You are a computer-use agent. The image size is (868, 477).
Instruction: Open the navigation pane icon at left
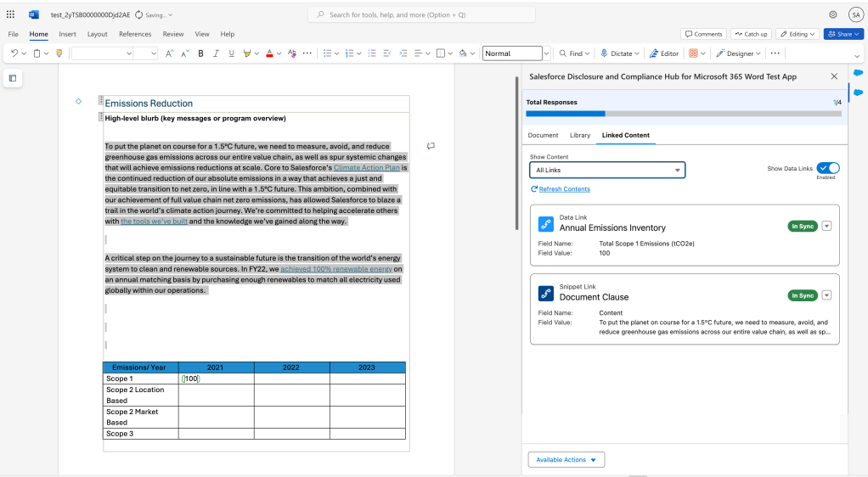(x=13, y=78)
